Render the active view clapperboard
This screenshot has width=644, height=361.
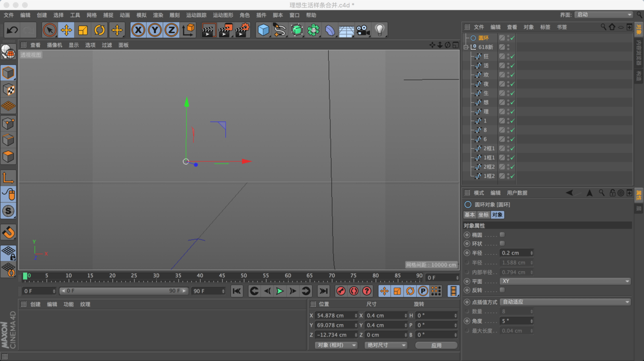pos(208,30)
